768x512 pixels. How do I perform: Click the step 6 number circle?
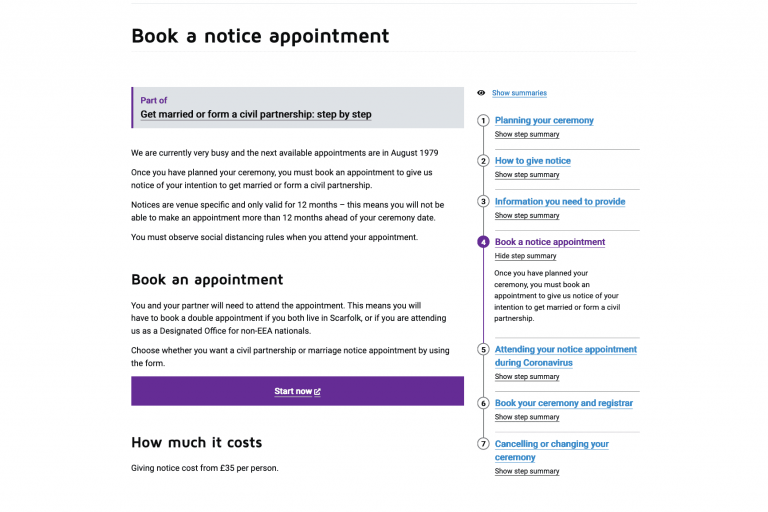tap(483, 404)
